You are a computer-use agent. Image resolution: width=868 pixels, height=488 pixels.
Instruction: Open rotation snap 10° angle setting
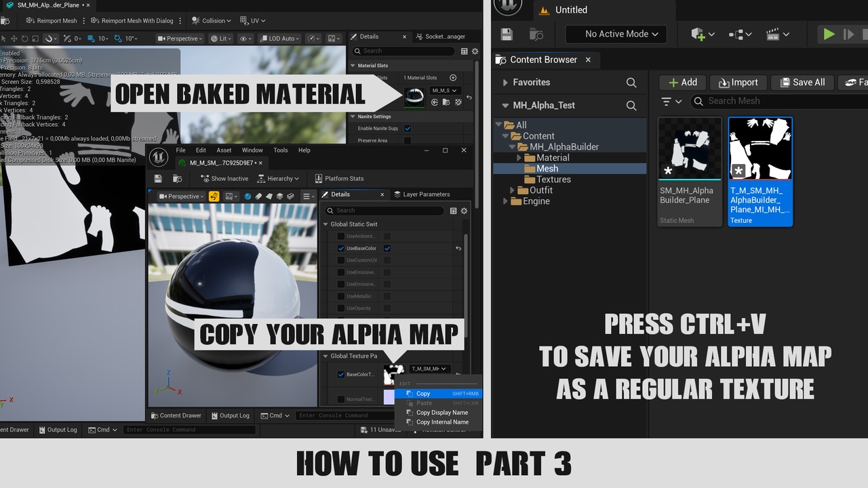pyautogui.click(x=129, y=39)
